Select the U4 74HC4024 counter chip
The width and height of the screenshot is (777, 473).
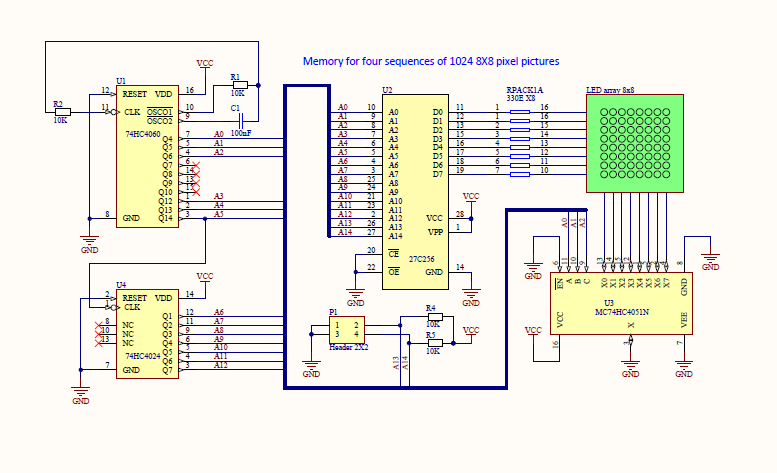tap(147, 334)
